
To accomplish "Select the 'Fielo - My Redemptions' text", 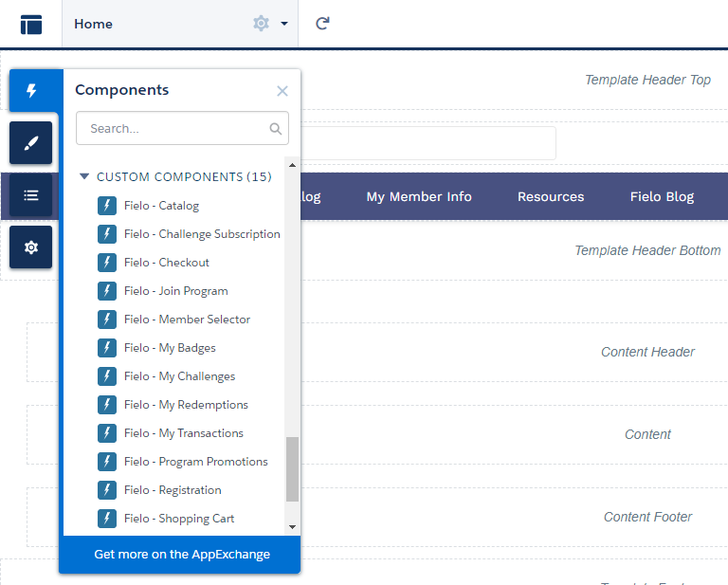I will (x=186, y=405).
